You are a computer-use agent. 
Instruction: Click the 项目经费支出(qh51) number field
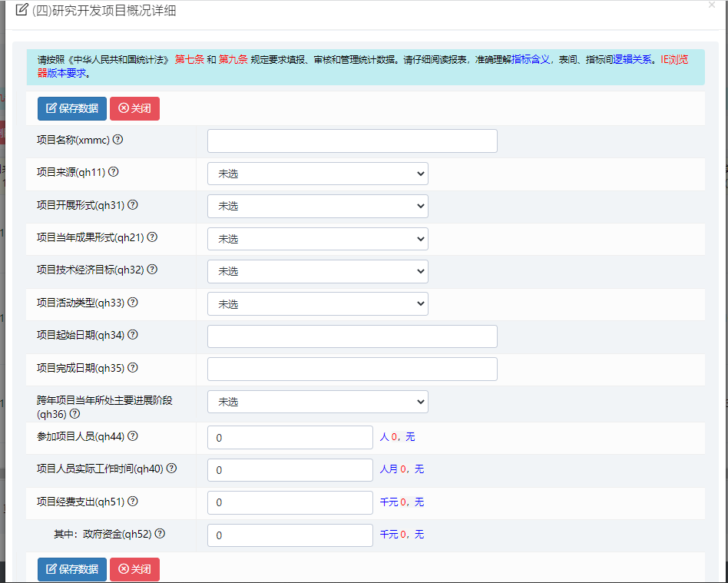pyautogui.click(x=290, y=502)
